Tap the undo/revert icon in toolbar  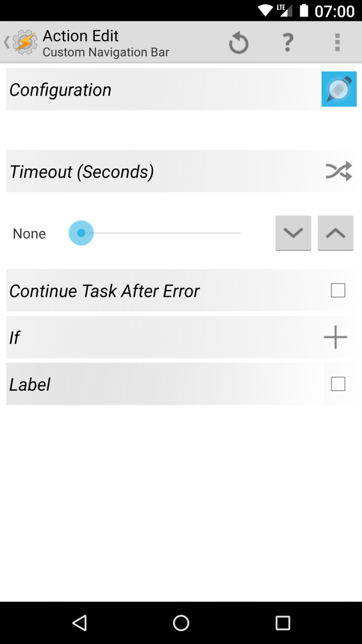238,42
